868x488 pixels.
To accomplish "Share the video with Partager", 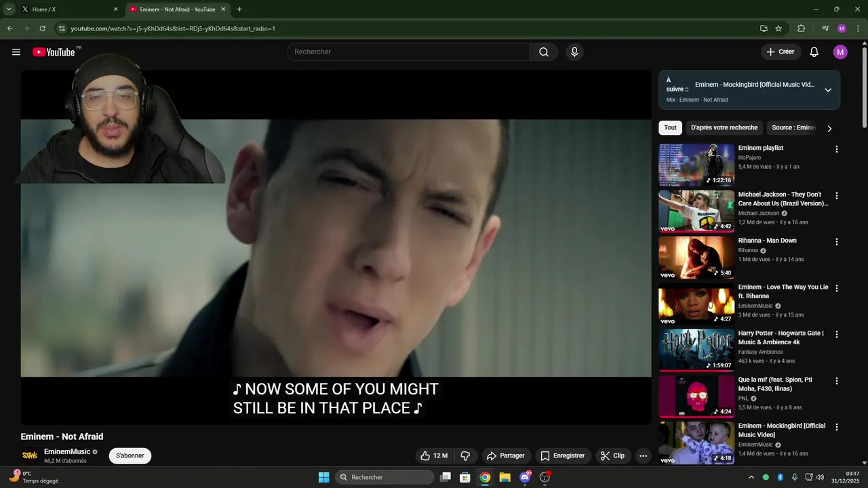I will 506,455.
